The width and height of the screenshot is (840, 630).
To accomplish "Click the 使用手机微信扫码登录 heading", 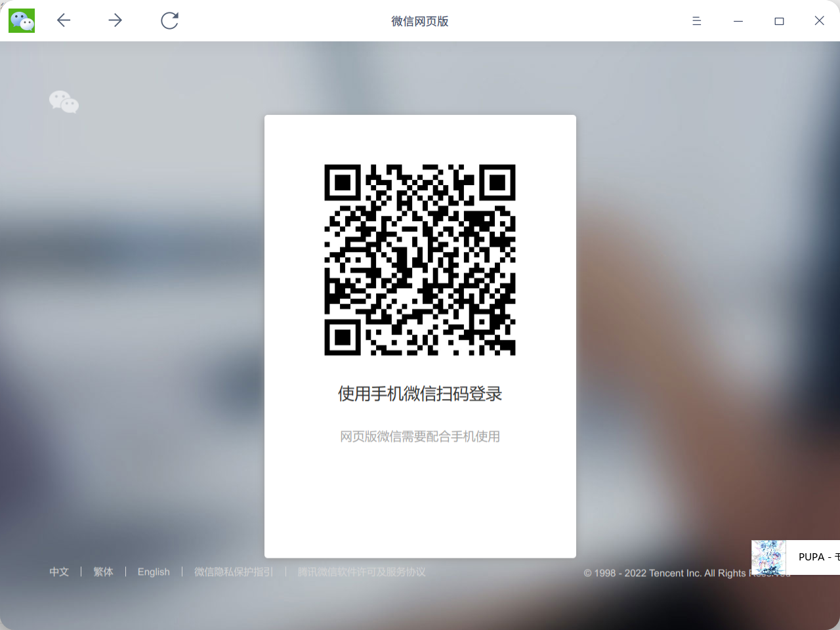I will tap(420, 394).
